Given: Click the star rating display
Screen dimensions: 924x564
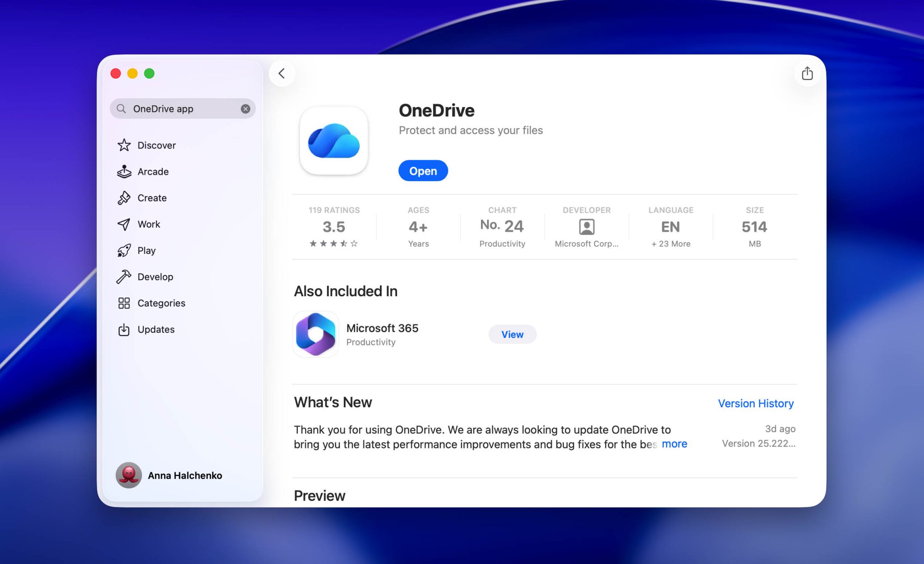Looking at the screenshot, I should click(334, 243).
